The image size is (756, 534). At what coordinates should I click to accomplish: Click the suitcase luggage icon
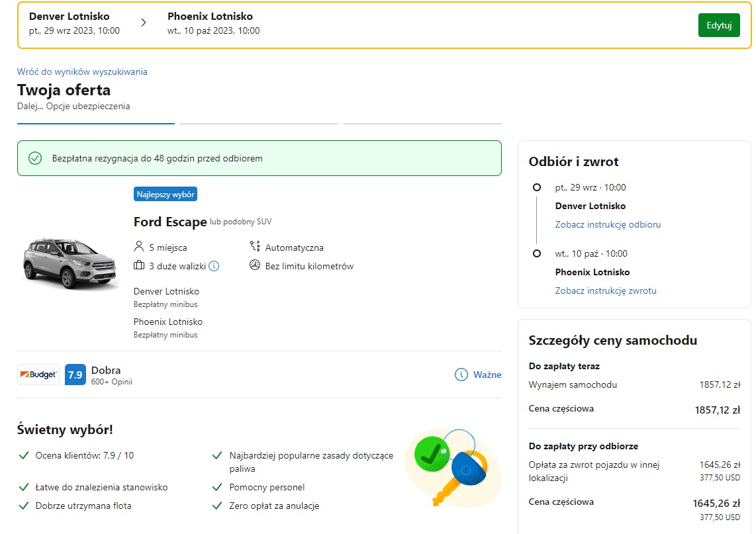click(139, 265)
